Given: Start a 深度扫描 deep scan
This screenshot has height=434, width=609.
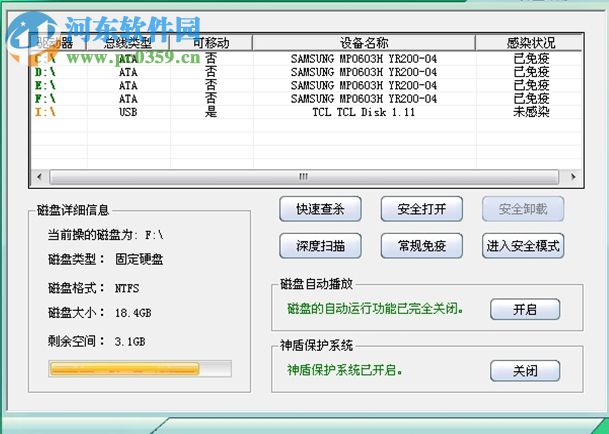Looking at the screenshot, I should point(320,246).
